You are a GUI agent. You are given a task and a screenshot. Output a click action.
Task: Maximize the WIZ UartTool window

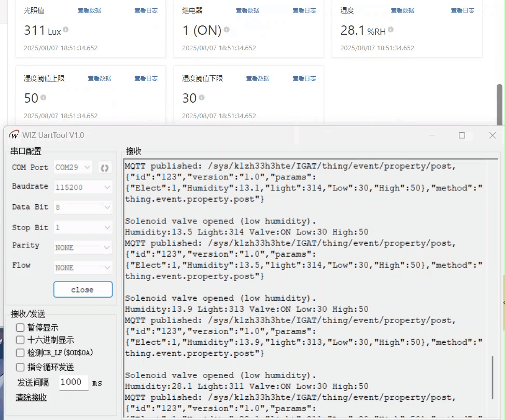[461, 135]
